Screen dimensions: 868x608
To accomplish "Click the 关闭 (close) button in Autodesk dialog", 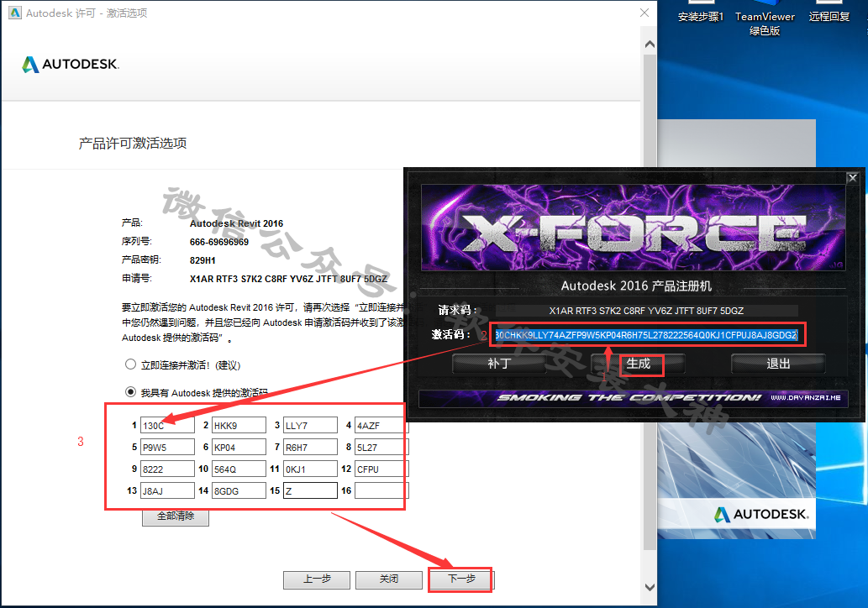I will point(388,579).
